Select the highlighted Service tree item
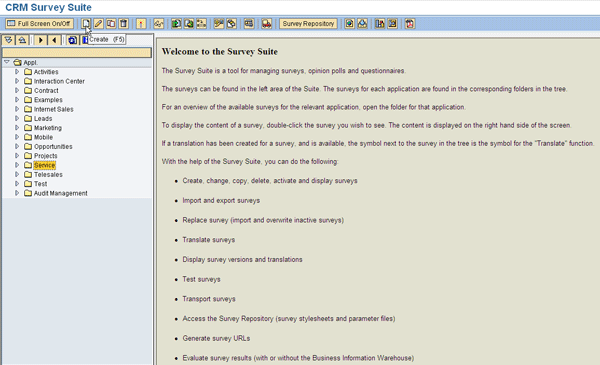600x365 pixels. pyautogui.click(x=44, y=165)
